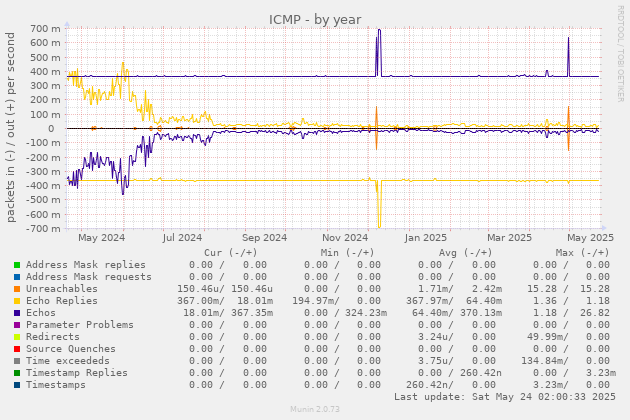
Task: Click the purple Parameter Problems swatch
Action: pos(17,325)
